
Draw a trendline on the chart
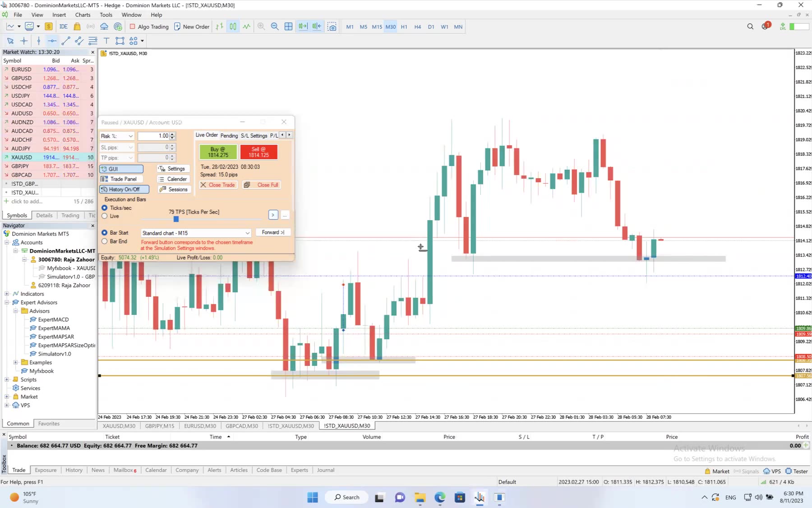tap(66, 41)
